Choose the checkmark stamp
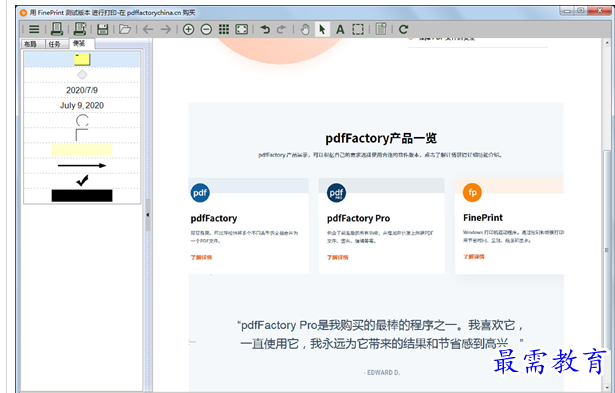This screenshot has width=615, height=393. click(x=82, y=180)
